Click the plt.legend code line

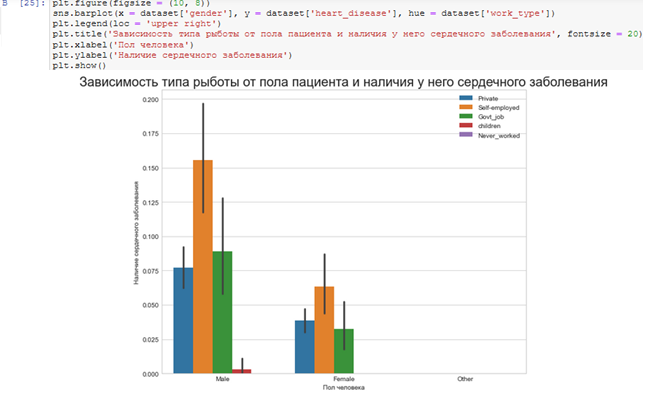(x=137, y=24)
